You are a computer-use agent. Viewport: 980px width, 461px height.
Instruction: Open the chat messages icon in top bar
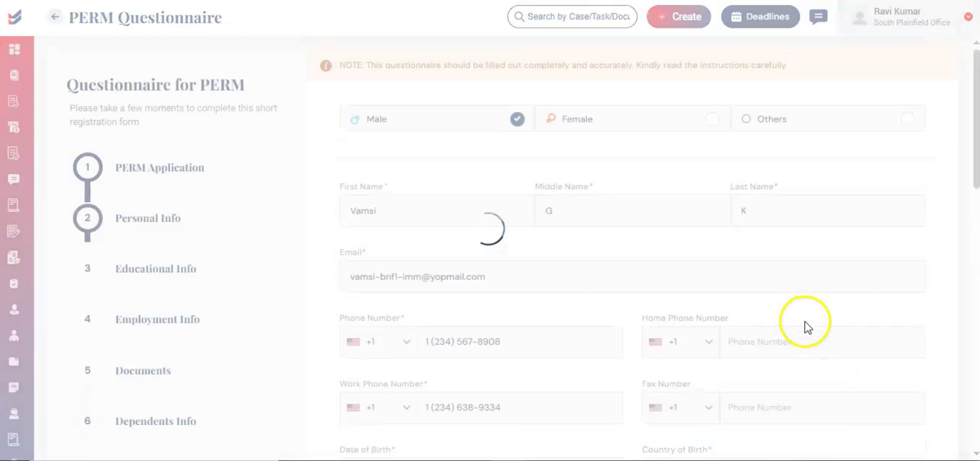818,17
